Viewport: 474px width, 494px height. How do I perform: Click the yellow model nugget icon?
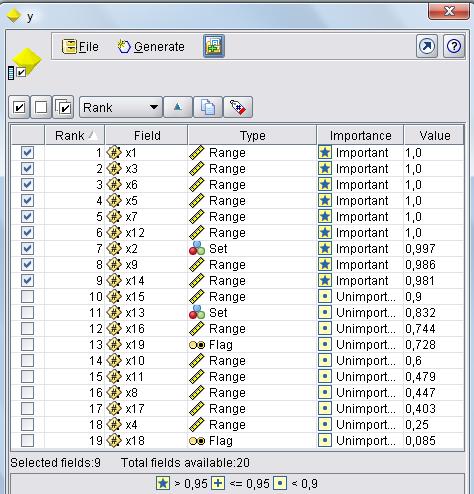(28, 61)
